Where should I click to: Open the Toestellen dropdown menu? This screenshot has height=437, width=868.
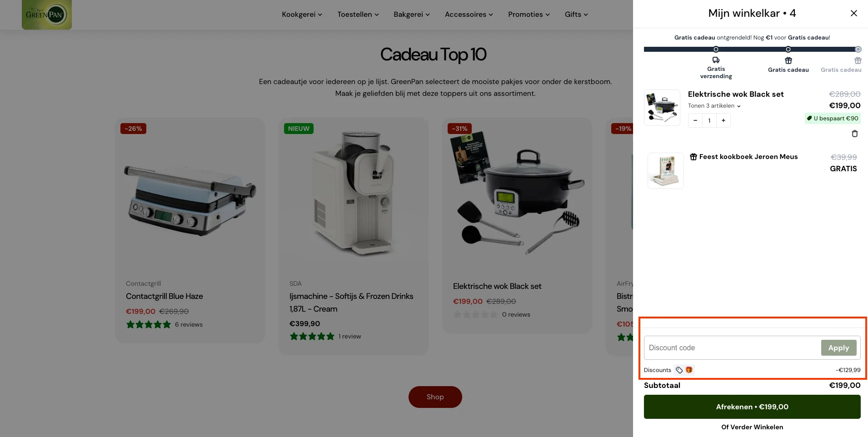[358, 15]
